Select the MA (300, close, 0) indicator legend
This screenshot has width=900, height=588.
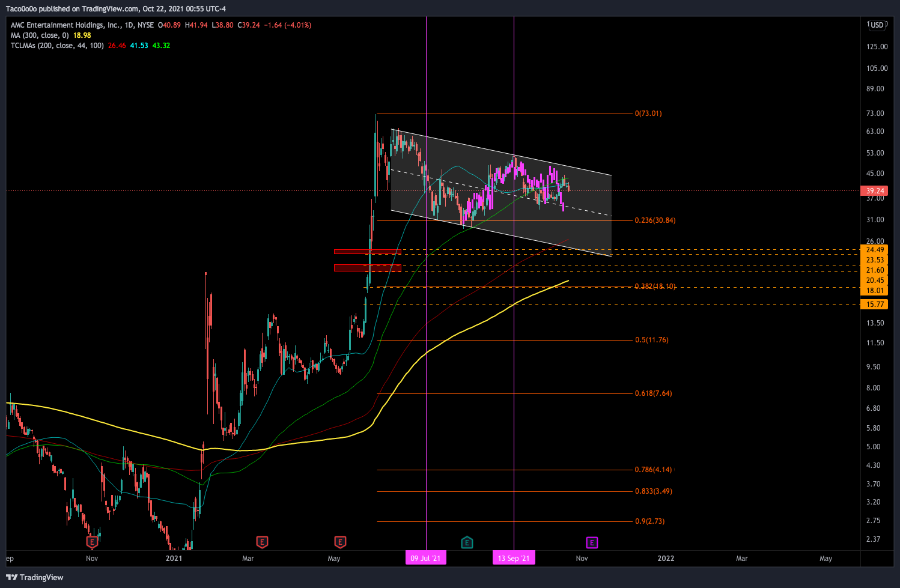40,35
